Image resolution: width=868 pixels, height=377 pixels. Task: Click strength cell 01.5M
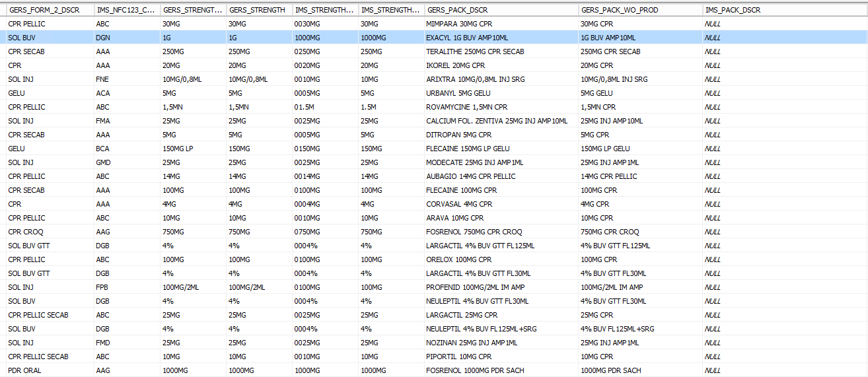[x=325, y=107]
